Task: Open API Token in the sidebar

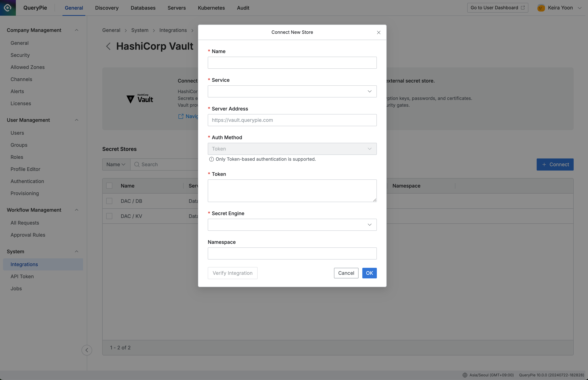Action: pyautogui.click(x=22, y=276)
